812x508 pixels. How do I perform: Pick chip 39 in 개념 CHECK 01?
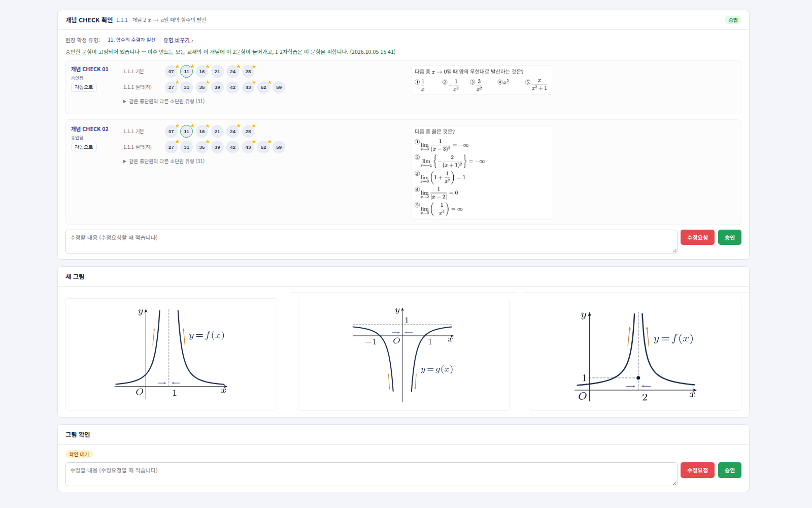tap(217, 87)
